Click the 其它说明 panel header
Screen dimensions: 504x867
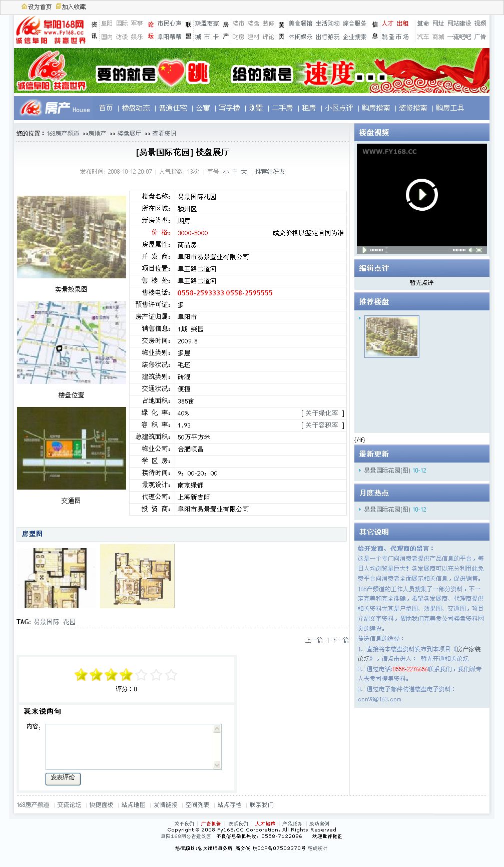coord(422,532)
